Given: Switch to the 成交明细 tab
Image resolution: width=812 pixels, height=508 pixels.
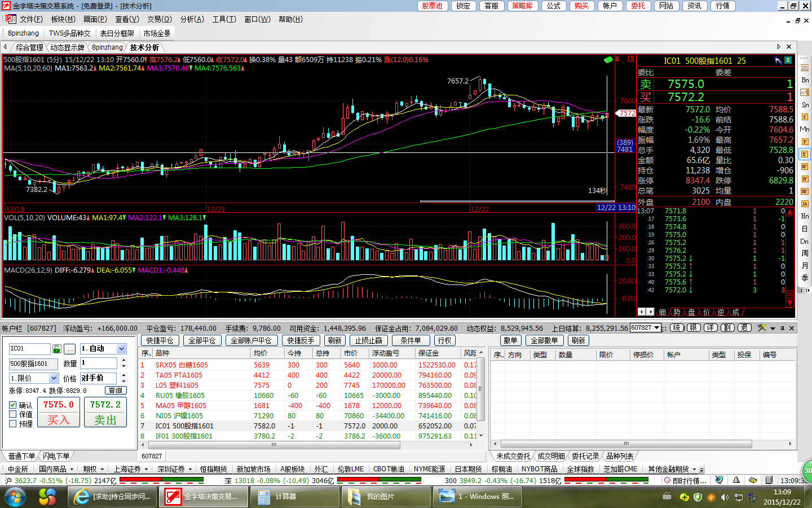Looking at the screenshot, I should point(550,456).
